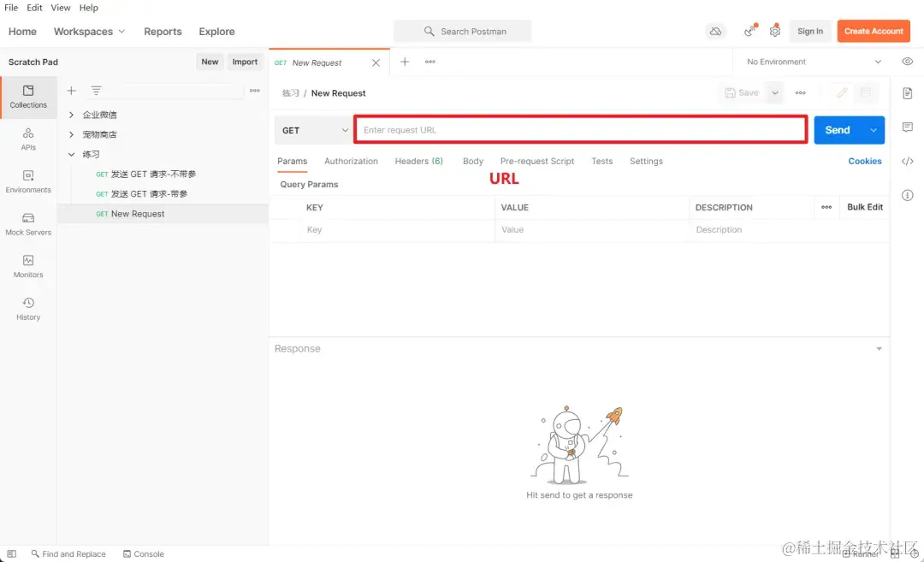Open the documentation icon in right sidebar
Screen dimensions: 924x562
point(908,93)
